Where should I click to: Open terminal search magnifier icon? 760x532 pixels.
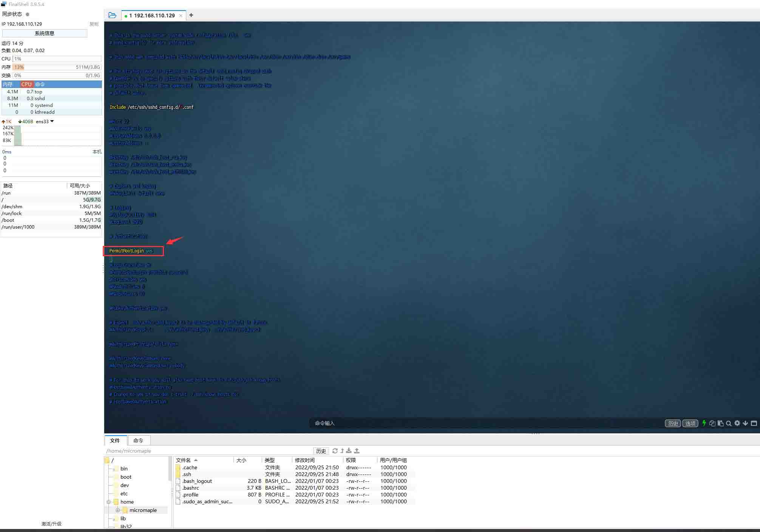[x=729, y=423]
